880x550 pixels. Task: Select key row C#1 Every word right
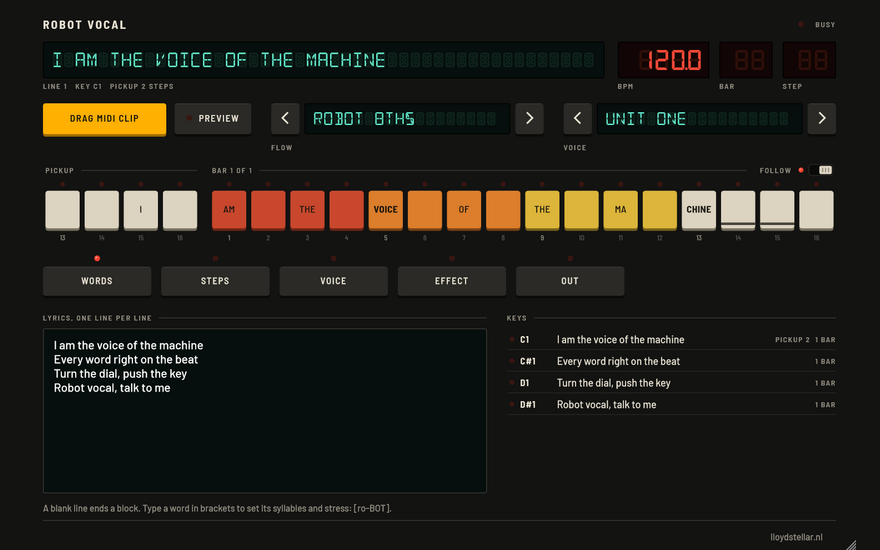click(x=671, y=361)
